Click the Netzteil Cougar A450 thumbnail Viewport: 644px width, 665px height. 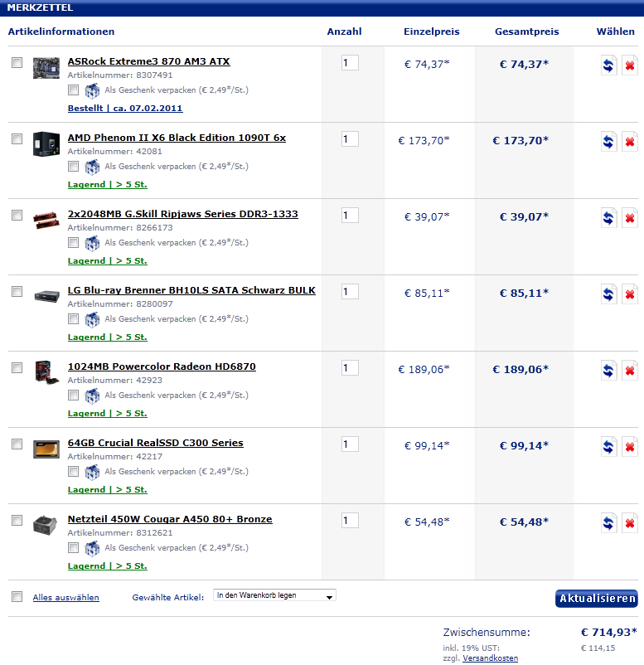pyautogui.click(x=46, y=526)
